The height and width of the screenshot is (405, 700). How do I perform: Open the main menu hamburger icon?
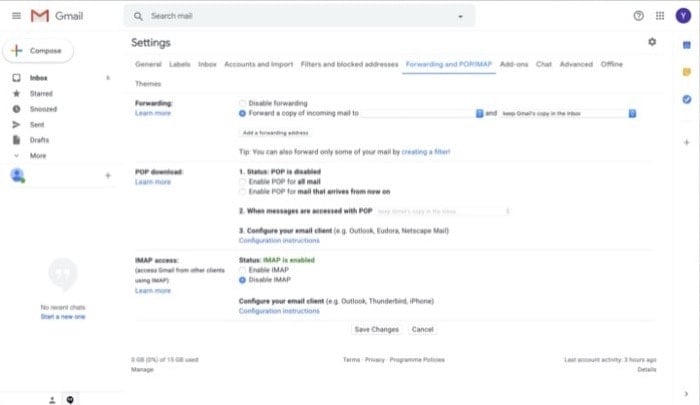[x=17, y=16]
